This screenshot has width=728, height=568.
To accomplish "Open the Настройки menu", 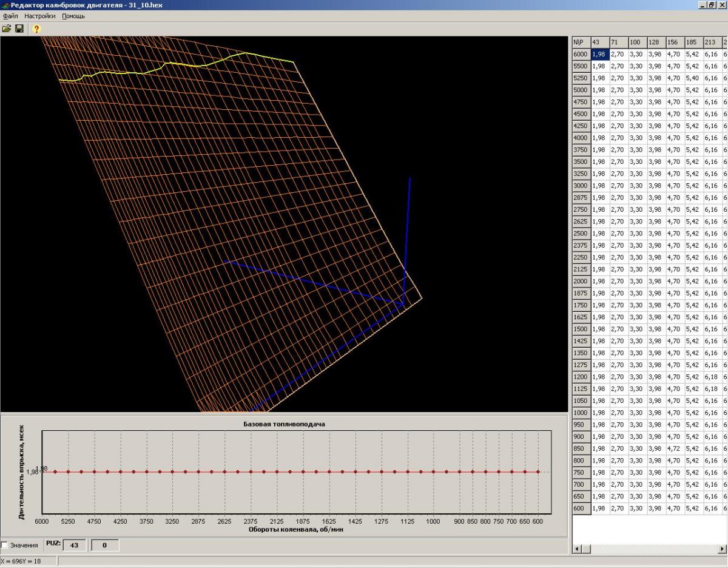I will point(40,16).
